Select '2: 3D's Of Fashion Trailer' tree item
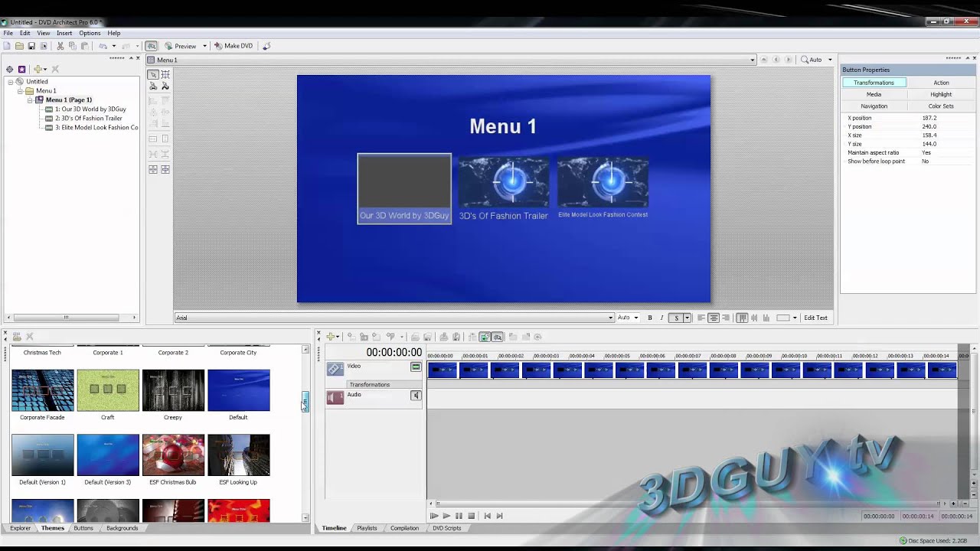Image resolution: width=980 pixels, height=551 pixels. pos(88,118)
